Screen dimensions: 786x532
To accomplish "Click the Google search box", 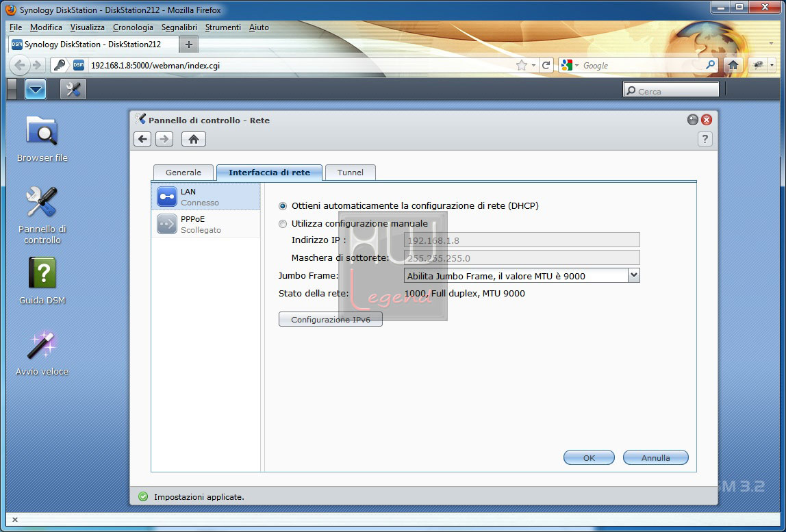I will (x=643, y=66).
